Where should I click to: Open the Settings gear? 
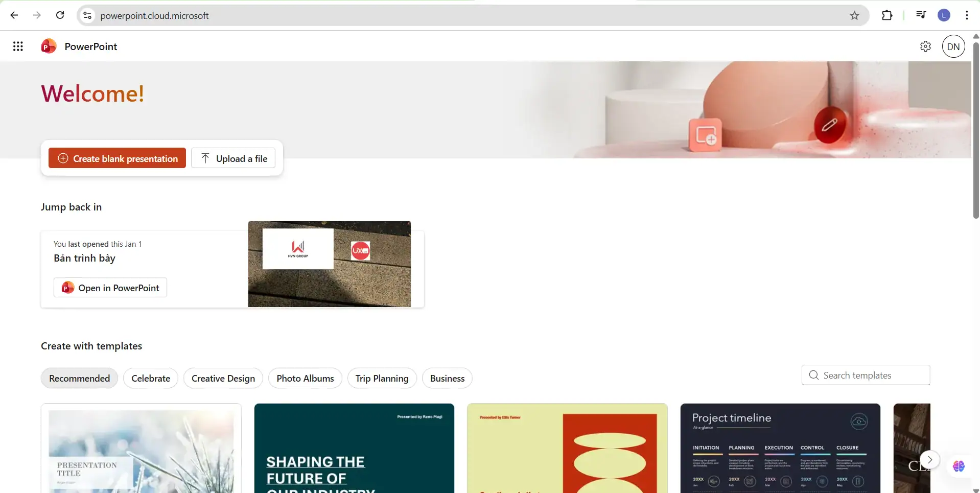925,46
